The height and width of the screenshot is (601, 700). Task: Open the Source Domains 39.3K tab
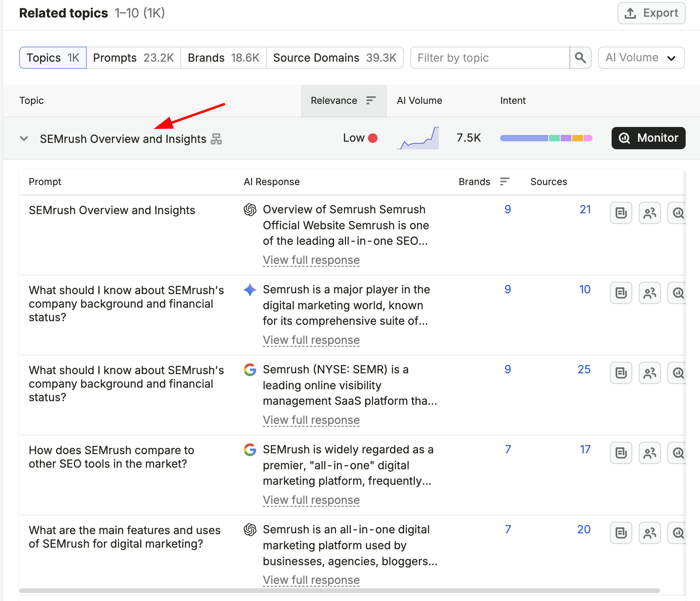point(335,58)
